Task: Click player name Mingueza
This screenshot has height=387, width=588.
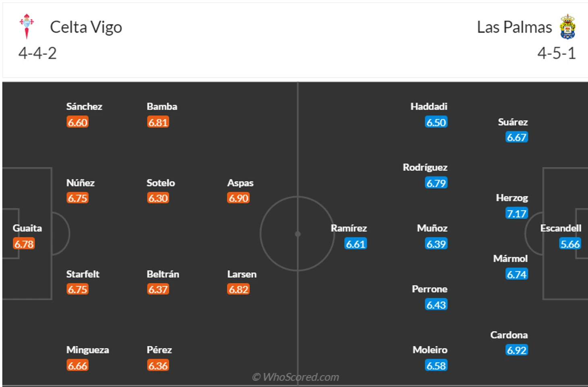Action: pyautogui.click(x=87, y=350)
